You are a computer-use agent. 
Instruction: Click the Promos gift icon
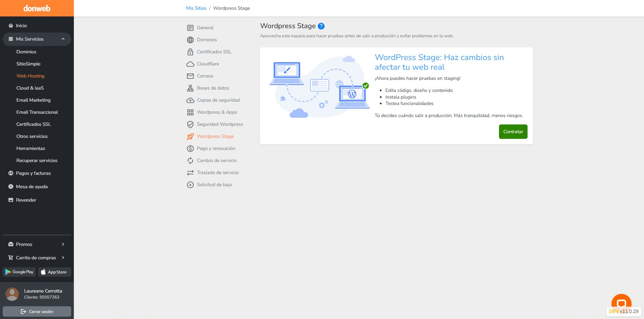click(11, 244)
